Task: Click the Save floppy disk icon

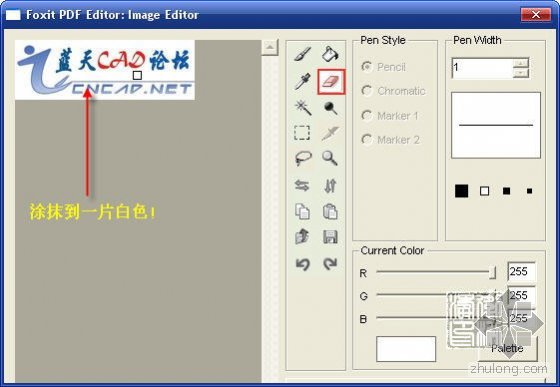Action: [x=330, y=237]
